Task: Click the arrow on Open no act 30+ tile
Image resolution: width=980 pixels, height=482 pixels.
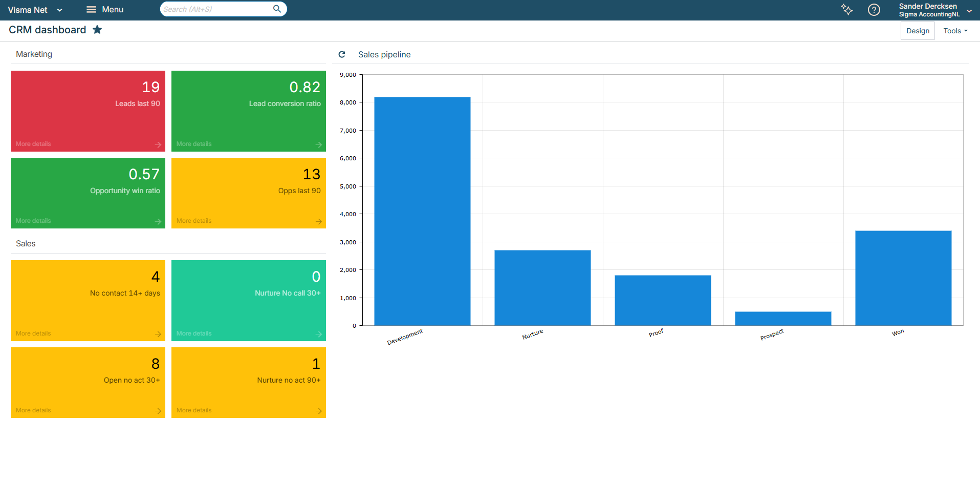Action: click(x=157, y=411)
